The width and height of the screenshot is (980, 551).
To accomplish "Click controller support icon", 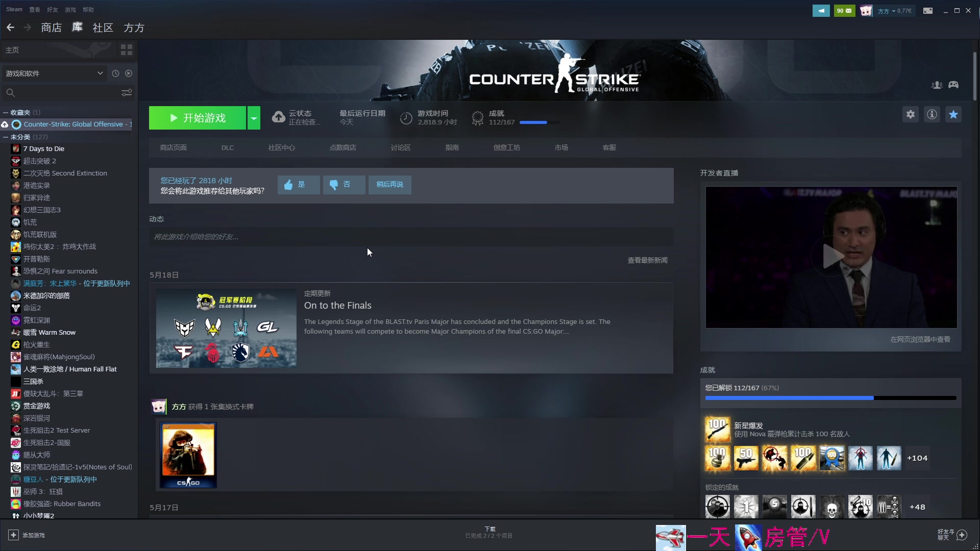I will (953, 85).
